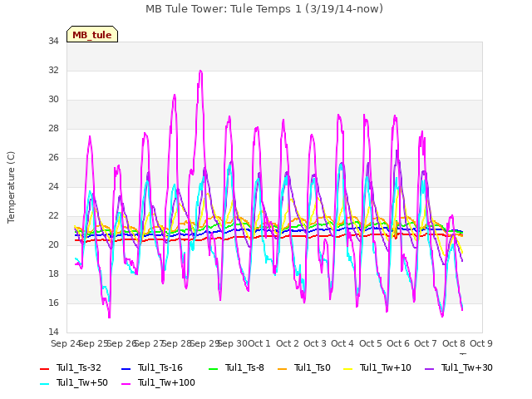Click the 26 y-axis tick label
Screen dimensions: 532x399
click(53, 157)
